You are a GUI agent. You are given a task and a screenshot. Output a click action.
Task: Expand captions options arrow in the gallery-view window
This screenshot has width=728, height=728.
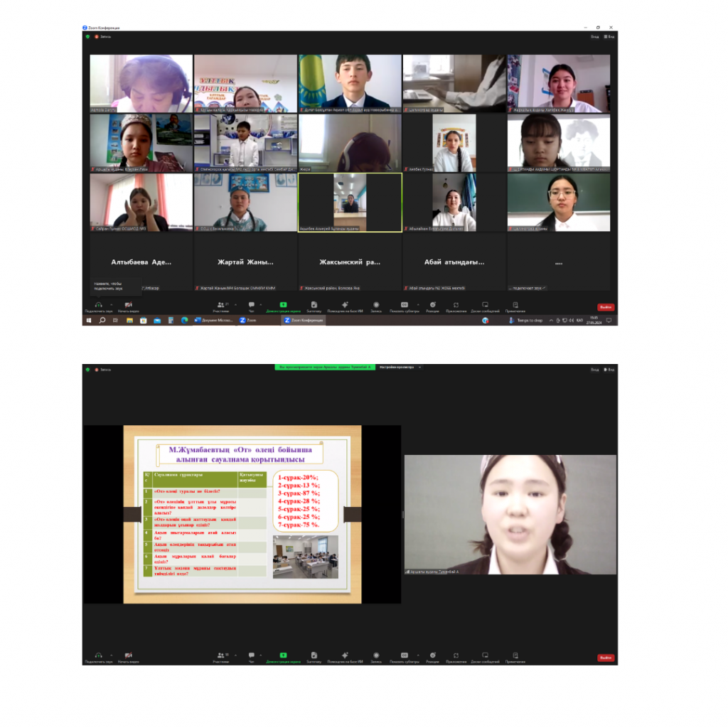(x=418, y=305)
